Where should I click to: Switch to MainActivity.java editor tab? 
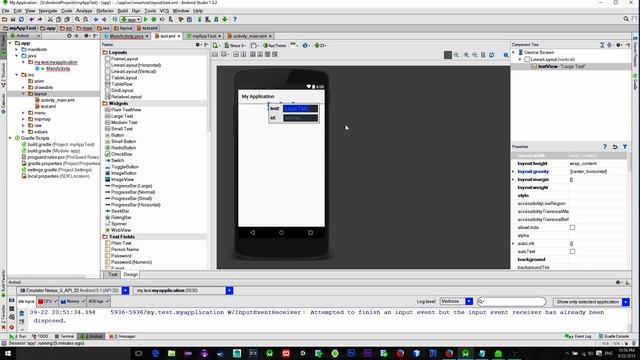click(126, 36)
